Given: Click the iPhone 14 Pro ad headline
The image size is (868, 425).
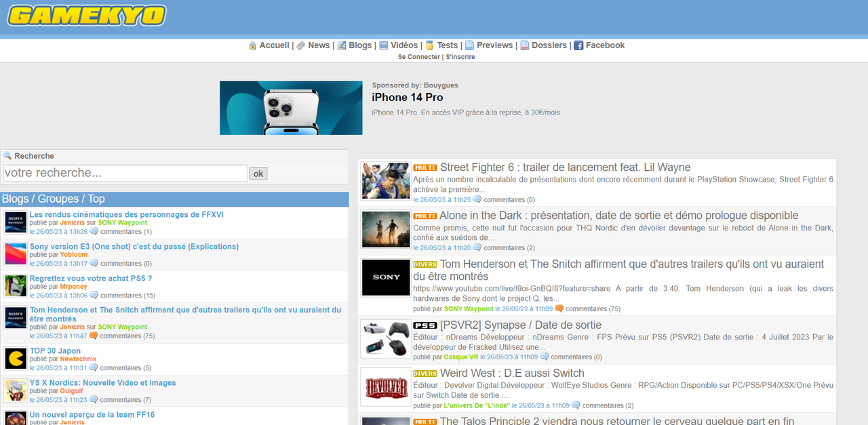Looking at the screenshot, I should [408, 98].
